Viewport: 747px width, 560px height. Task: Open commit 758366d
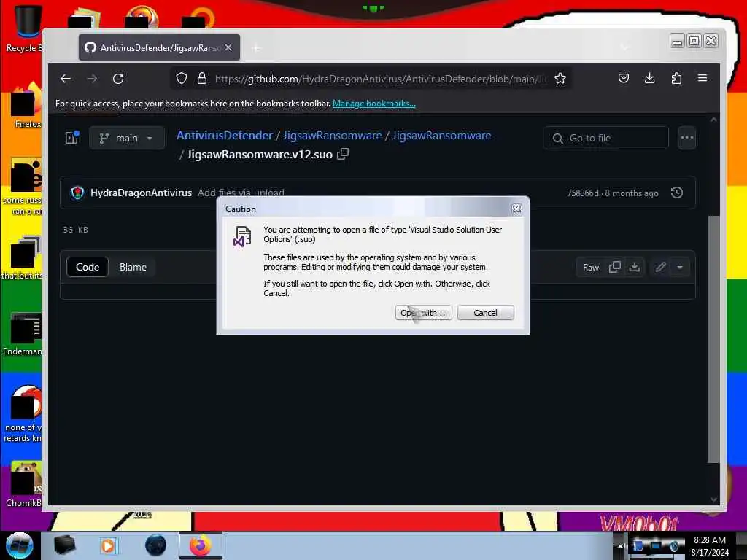point(583,192)
